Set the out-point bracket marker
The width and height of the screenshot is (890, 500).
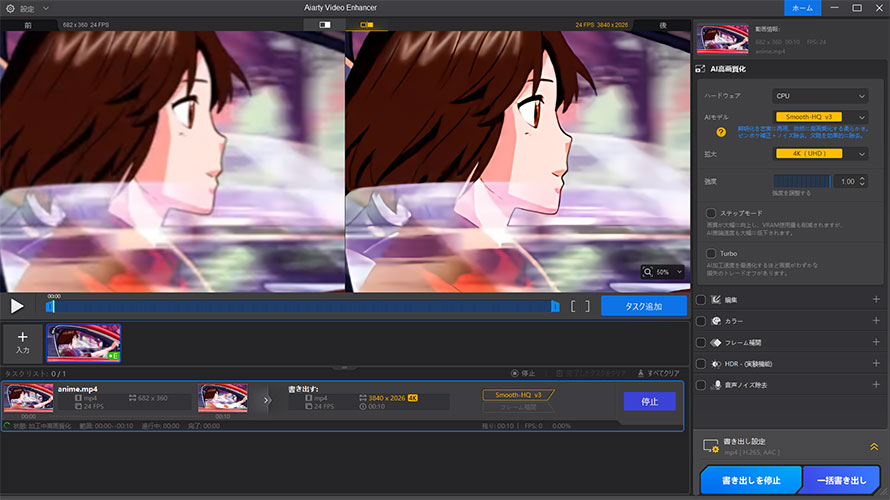[587, 306]
